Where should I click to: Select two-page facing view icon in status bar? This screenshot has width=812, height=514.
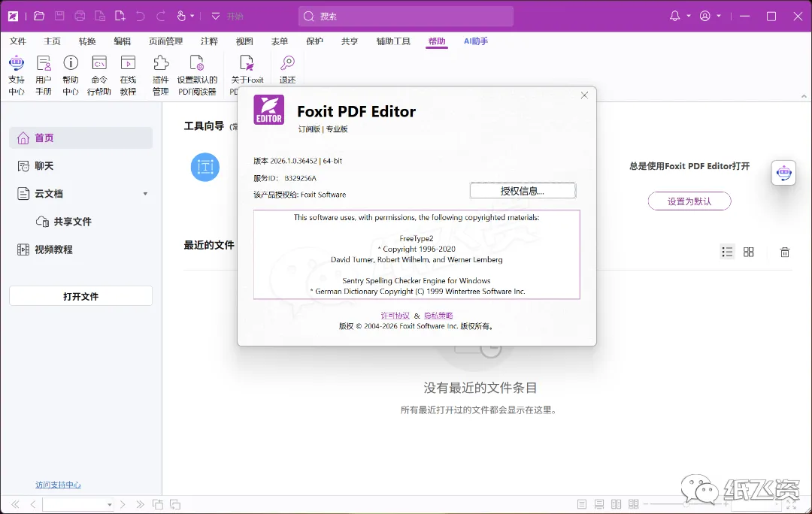[x=617, y=504]
